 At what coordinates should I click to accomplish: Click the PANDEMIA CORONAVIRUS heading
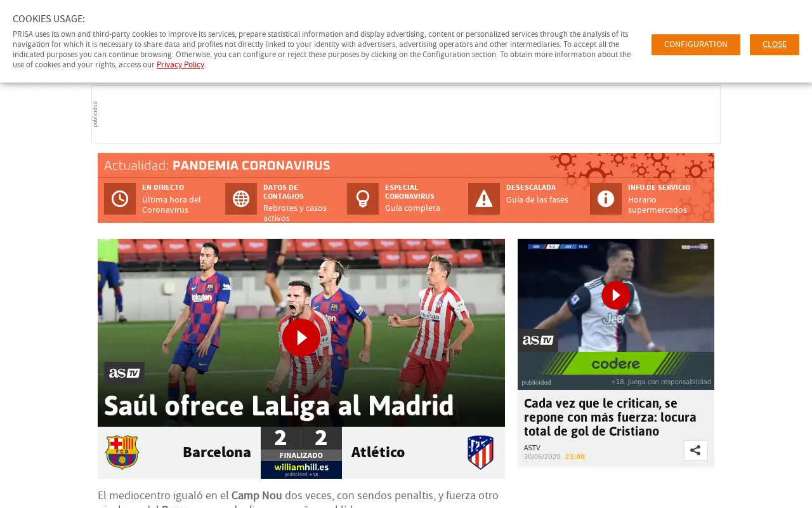click(x=251, y=166)
